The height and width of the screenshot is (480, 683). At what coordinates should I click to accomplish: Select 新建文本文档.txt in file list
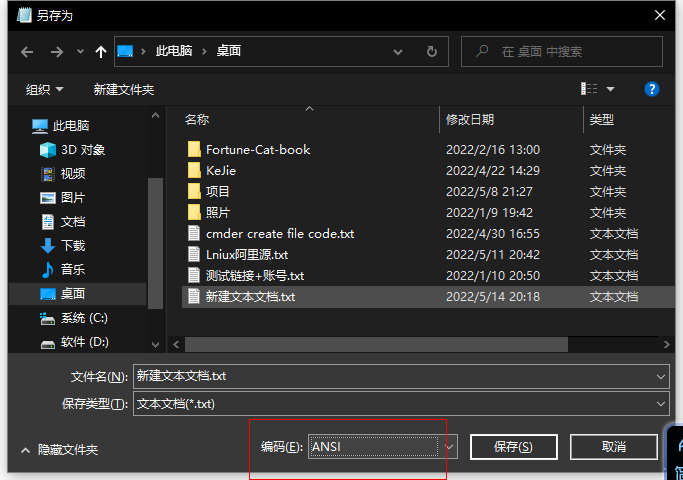click(x=428, y=297)
